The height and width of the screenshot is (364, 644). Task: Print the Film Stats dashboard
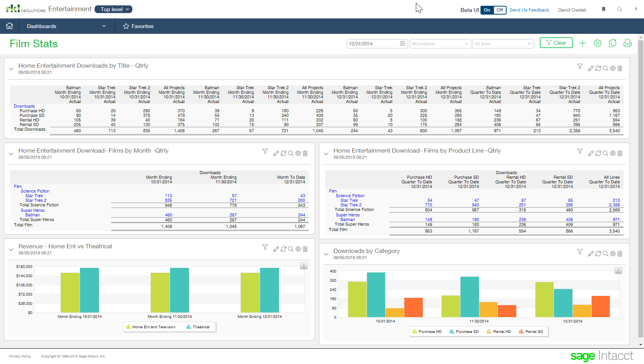[627, 43]
